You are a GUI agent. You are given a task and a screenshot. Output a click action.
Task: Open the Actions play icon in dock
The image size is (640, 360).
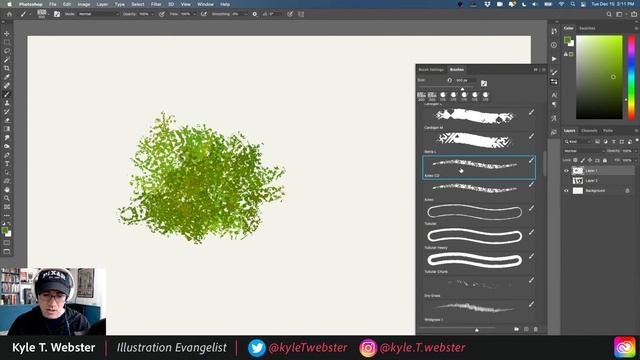[x=554, y=59]
